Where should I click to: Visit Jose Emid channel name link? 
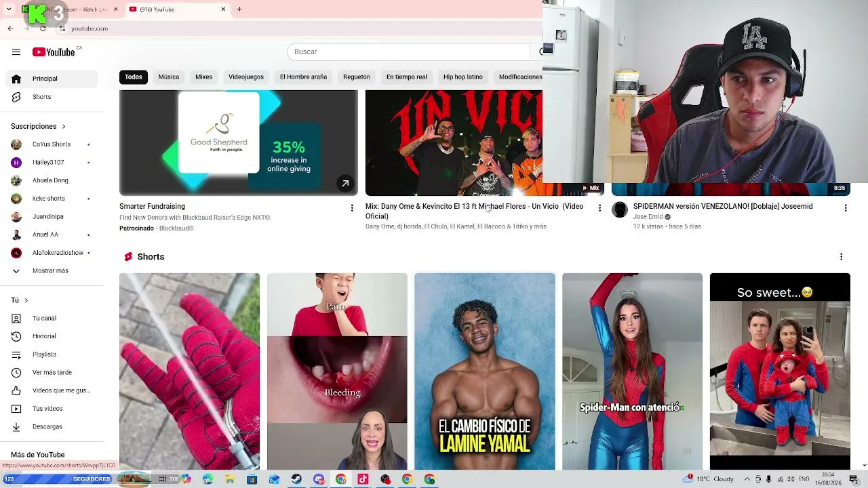648,217
